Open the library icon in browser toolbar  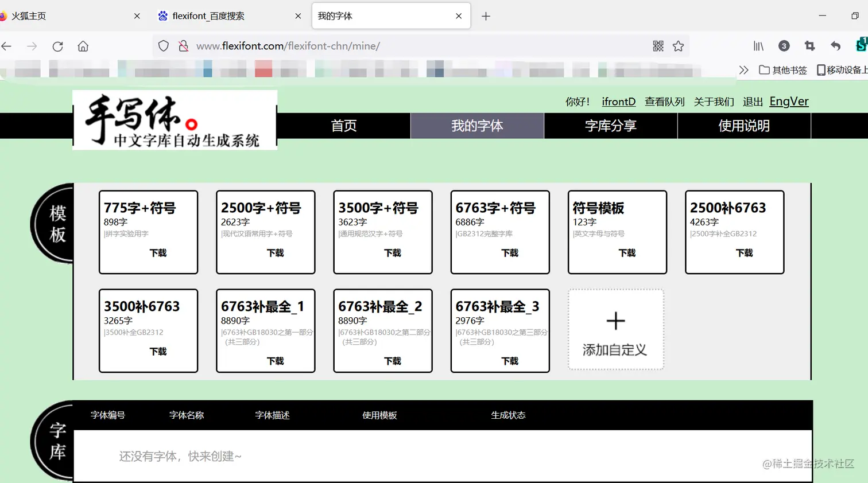coord(758,46)
